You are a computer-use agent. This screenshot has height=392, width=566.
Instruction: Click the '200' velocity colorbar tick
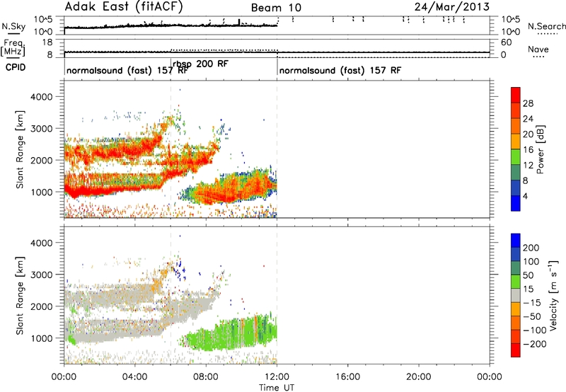point(531,248)
